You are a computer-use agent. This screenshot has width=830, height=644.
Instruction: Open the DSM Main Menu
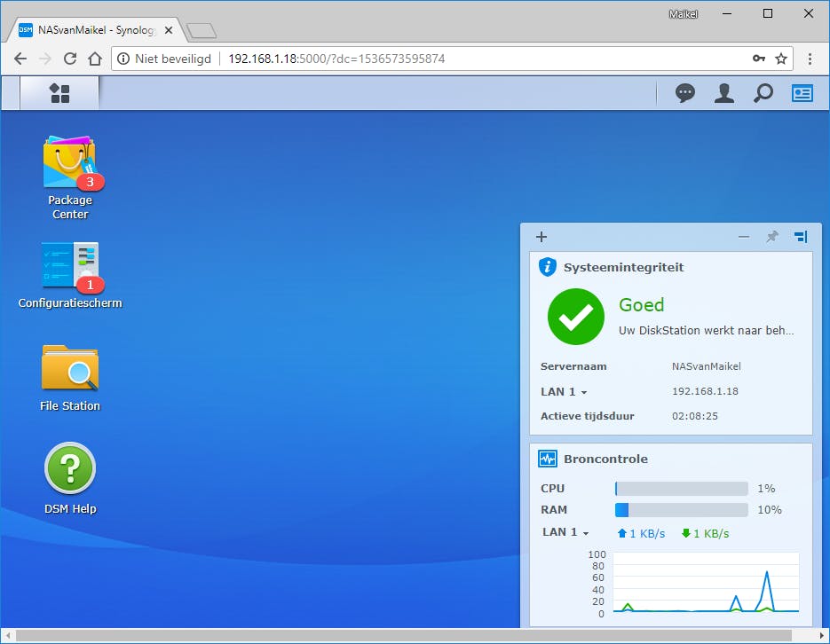click(59, 94)
